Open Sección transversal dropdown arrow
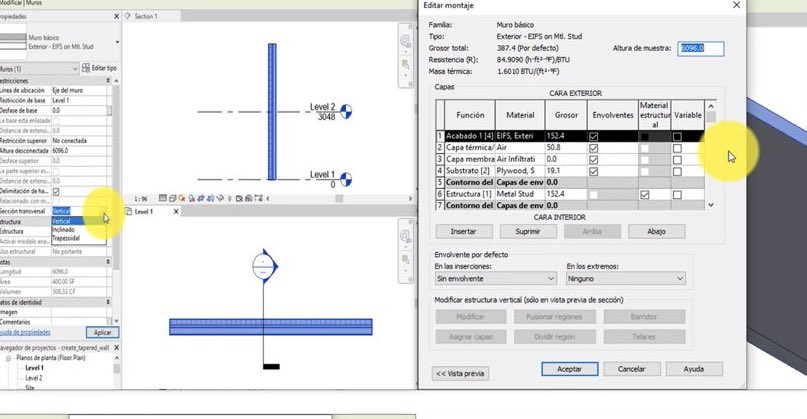The image size is (807, 419). (104, 212)
